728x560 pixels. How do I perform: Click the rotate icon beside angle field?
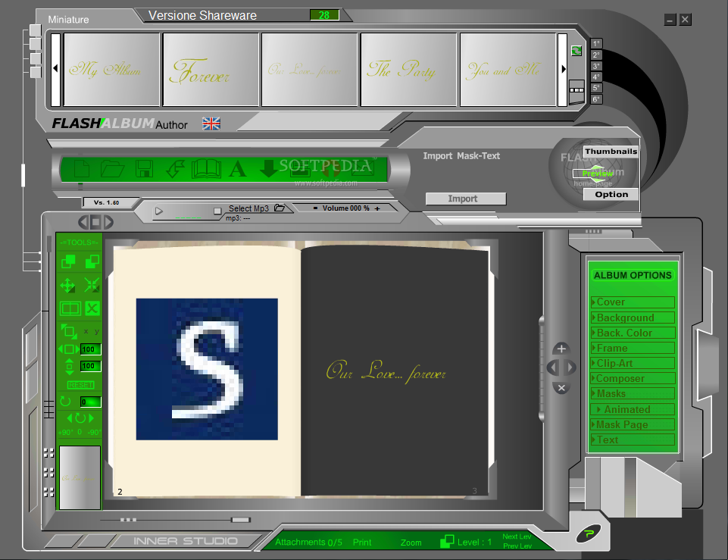point(65,402)
